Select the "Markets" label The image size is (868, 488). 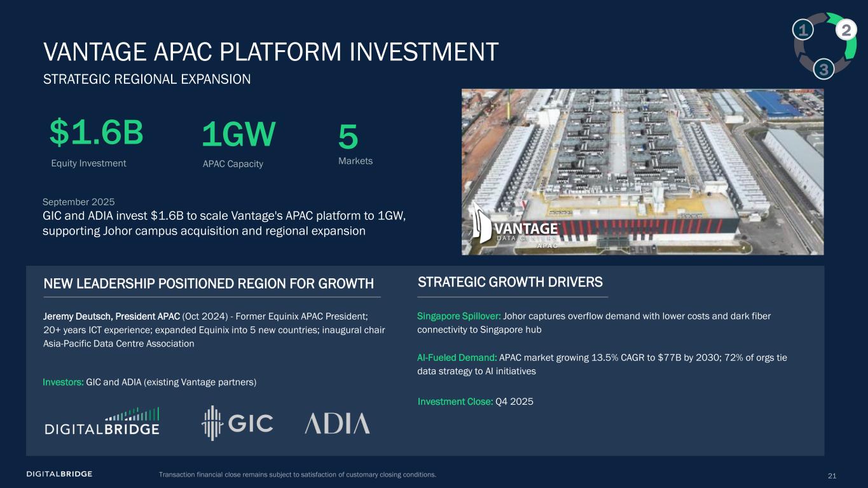[355, 161]
